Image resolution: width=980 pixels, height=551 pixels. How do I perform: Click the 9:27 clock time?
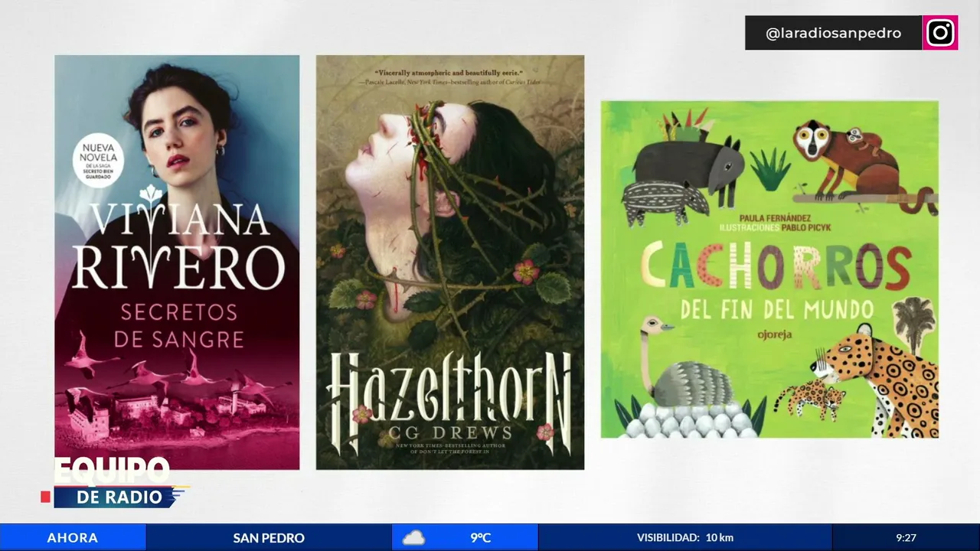pos(906,537)
